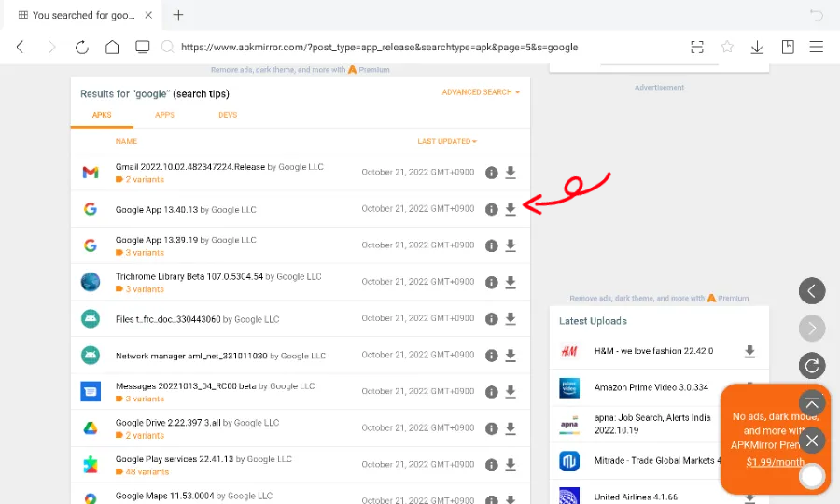The height and width of the screenshot is (504, 840).
Task: Expand Google Drive '2 variants'
Action: click(140, 436)
